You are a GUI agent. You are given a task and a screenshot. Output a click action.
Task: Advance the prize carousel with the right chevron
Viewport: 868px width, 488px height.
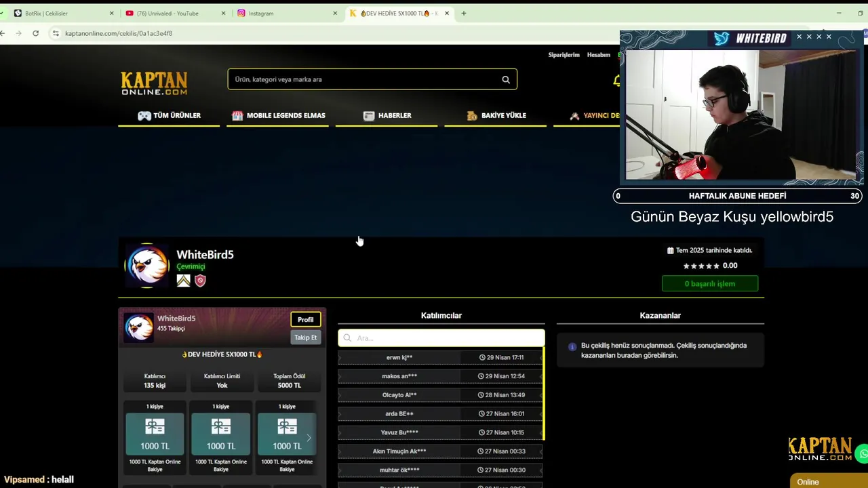309,438
